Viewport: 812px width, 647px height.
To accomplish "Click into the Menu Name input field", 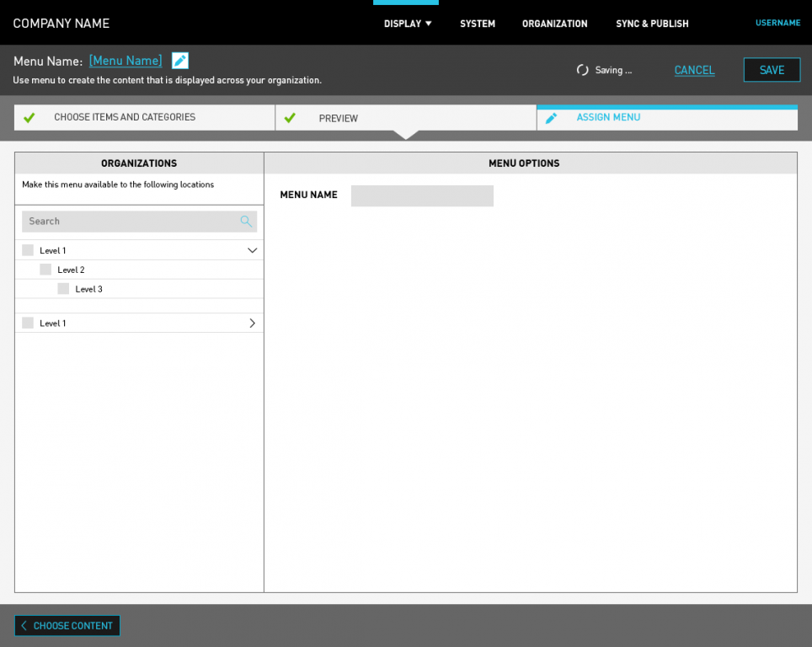I will pyautogui.click(x=422, y=195).
